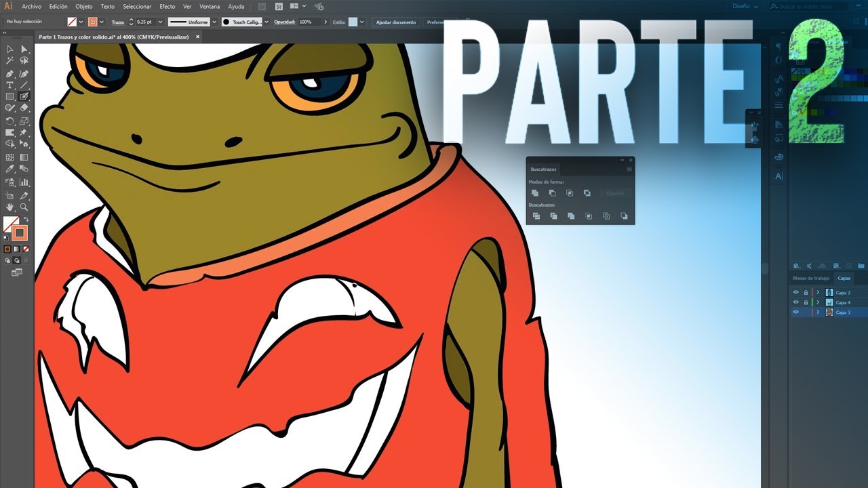Apply Exclude shape mode in Buscatrazos
868x488 pixels.
[x=587, y=193]
